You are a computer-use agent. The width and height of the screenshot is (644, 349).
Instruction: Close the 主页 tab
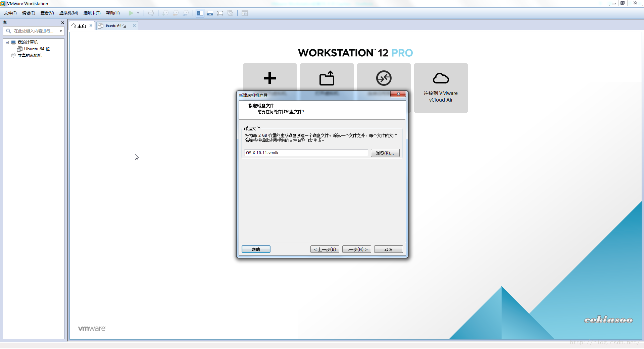[x=91, y=25]
